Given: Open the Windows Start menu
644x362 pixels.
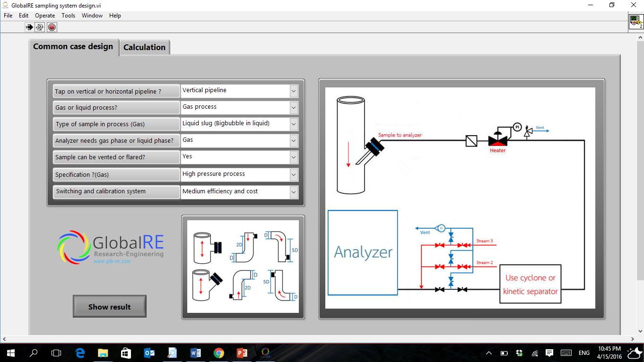Looking at the screenshot, I should point(11,353).
